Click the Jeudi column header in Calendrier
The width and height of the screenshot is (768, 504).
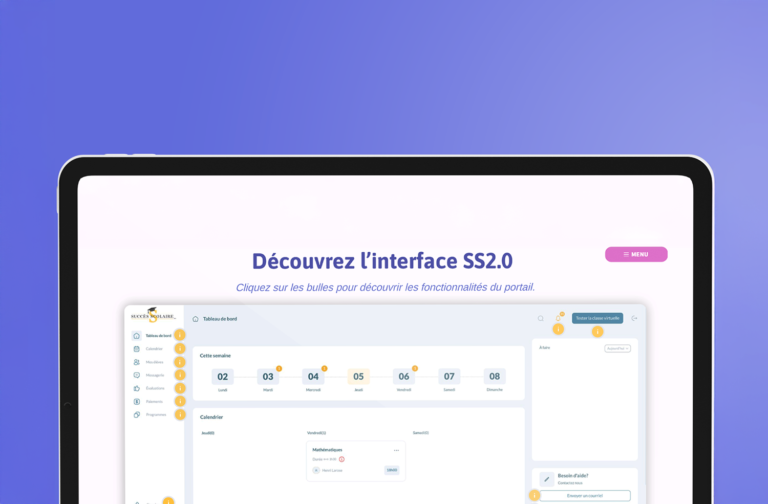pyautogui.click(x=208, y=433)
